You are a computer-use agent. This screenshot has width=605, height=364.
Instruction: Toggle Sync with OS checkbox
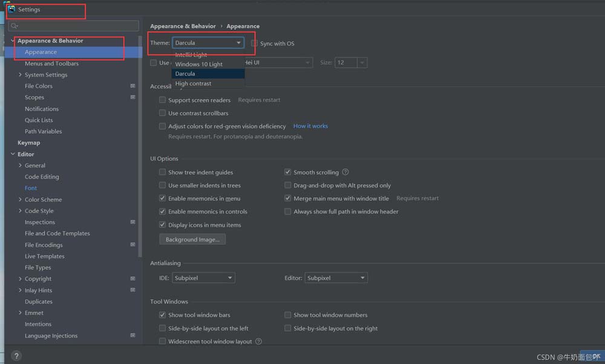pyautogui.click(x=255, y=44)
